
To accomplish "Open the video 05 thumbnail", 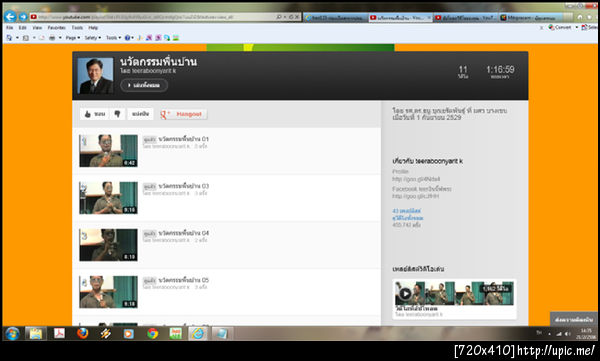I will point(108,292).
